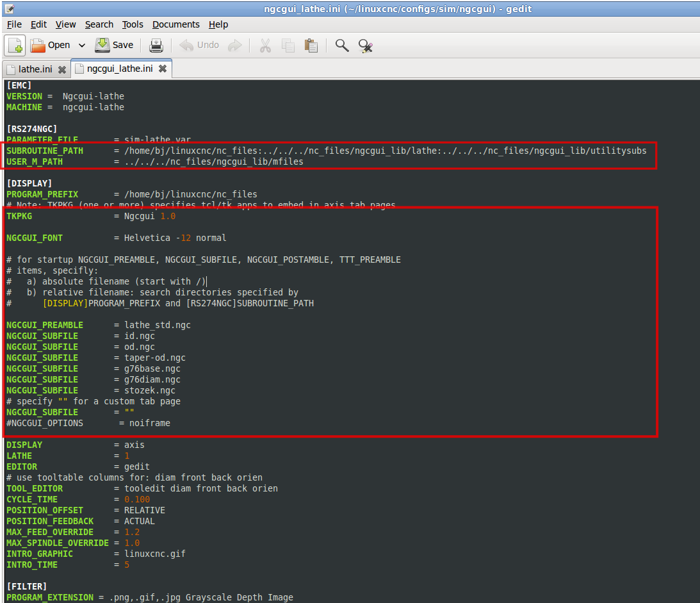Close the ngcgui_lathe.ini tab
This screenshot has width=700, height=603.
(x=163, y=69)
